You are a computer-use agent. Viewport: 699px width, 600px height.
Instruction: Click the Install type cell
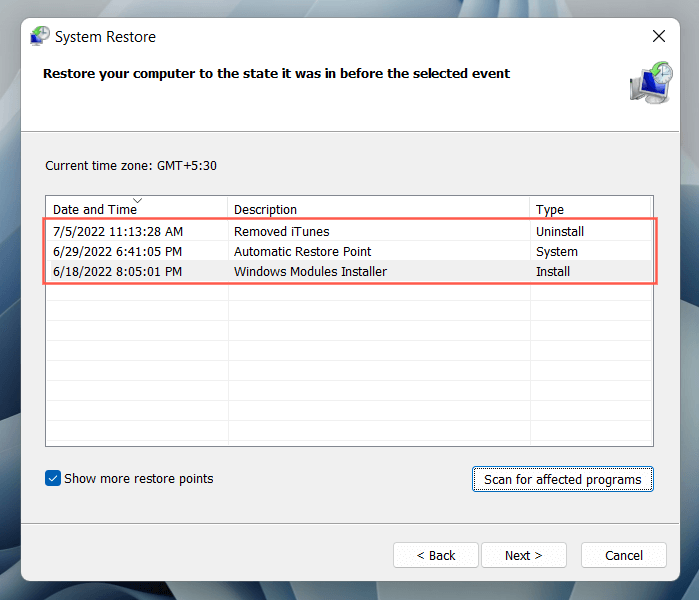[553, 272]
